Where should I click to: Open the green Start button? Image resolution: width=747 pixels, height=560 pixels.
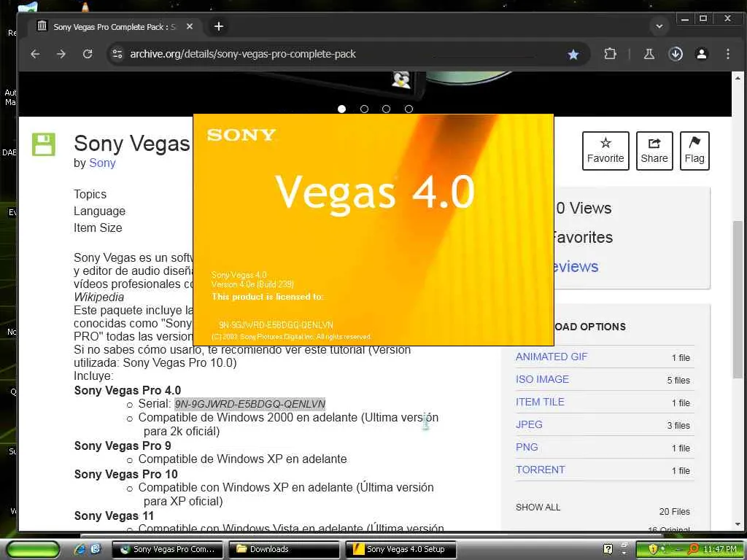33,550
